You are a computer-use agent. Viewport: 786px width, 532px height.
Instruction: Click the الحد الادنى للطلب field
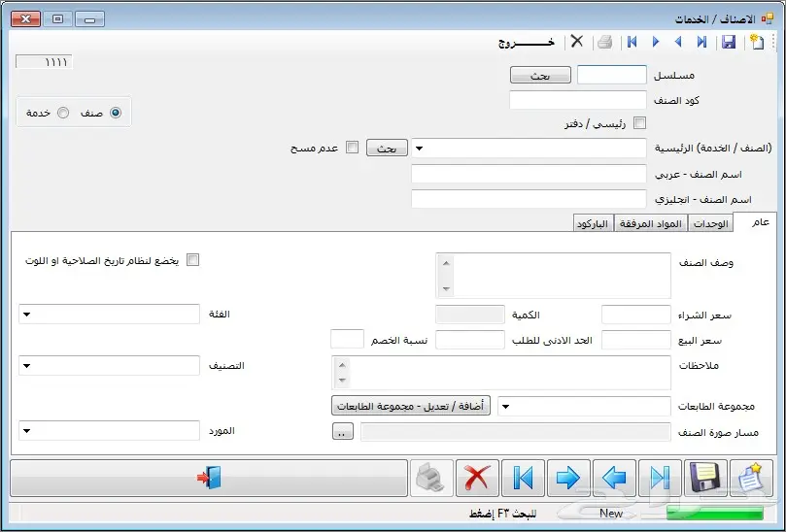pos(470,340)
